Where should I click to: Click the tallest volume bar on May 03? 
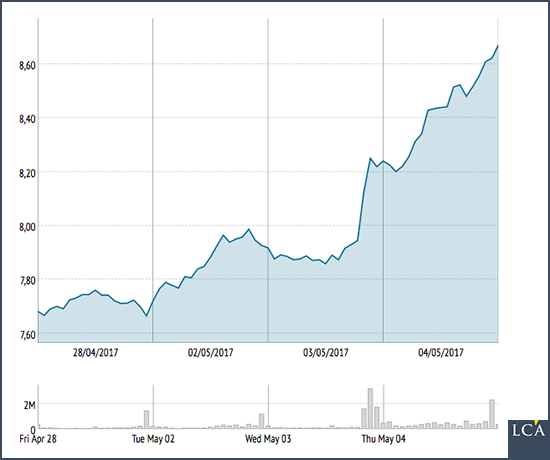tap(370, 408)
